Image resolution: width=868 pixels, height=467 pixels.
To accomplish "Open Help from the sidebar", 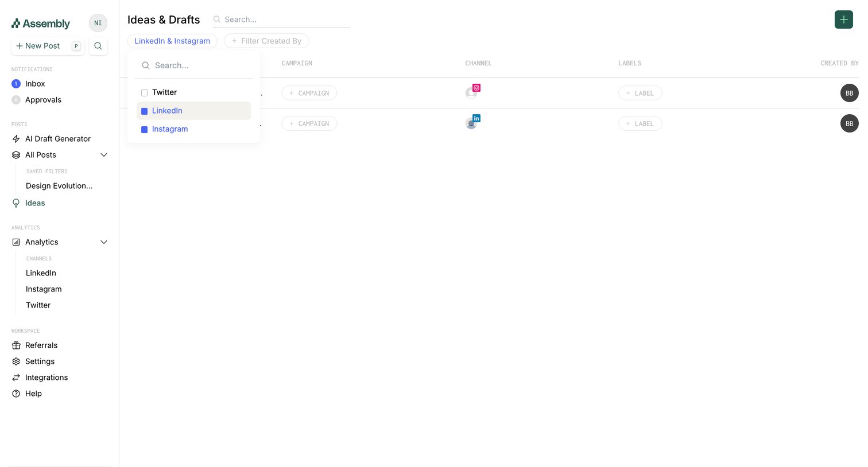I will [33, 394].
